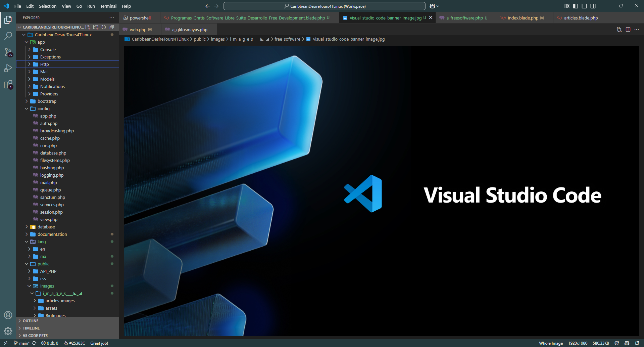Viewport: 644px width, 347px height.
Task: Click the 580.33KB file size status
Action: pyautogui.click(x=601, y=343)
